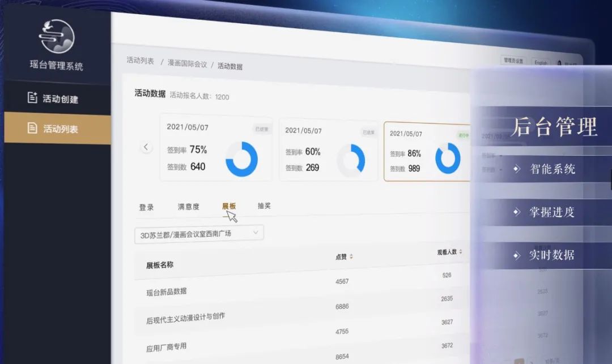This screenshot has width=612, height=364.
Task: Click the 观看人数 value 526
Action: (447, 275)
